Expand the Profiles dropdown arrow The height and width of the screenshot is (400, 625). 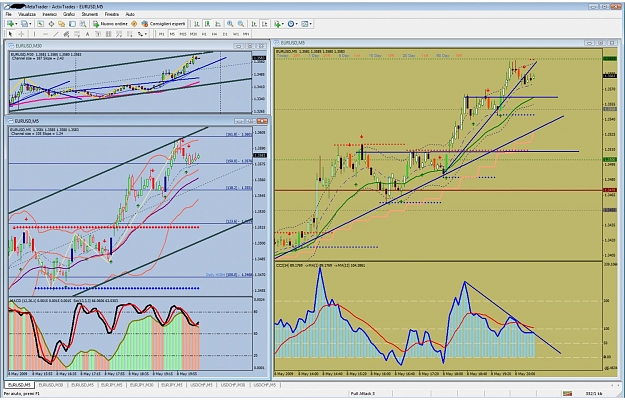(30, 24)
